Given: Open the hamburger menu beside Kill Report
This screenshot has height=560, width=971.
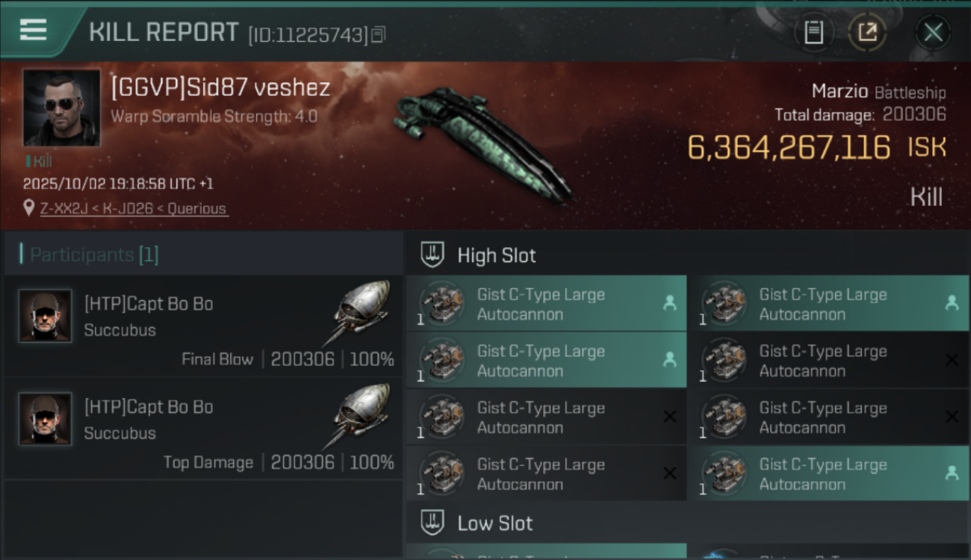Looking at the screenshot, I should pos(34,31).
